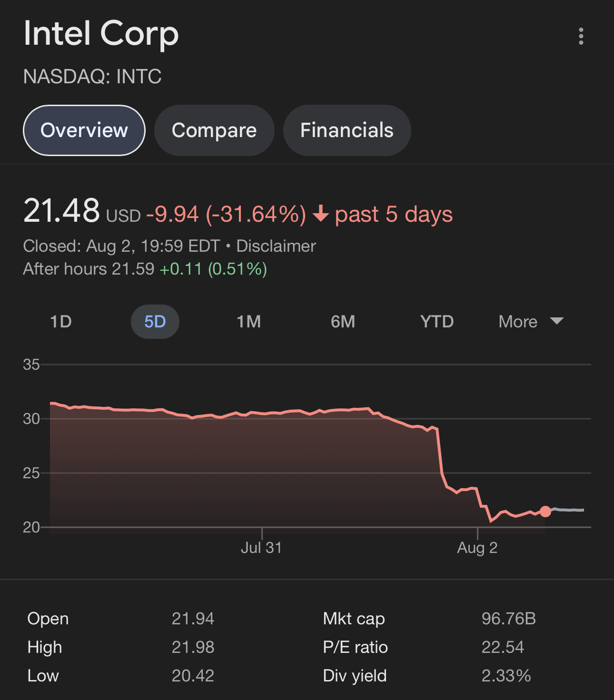Click the Jul 31 marker on chart axis
The image size is (614, 700).
pos(261,547)
